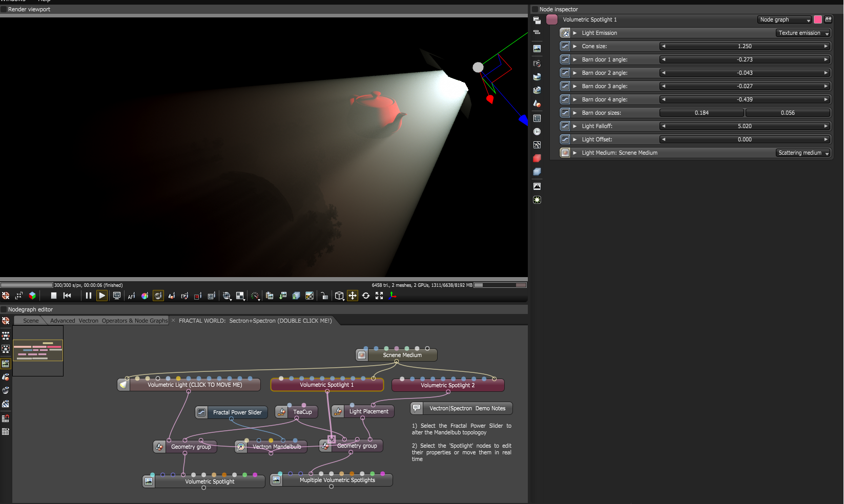Open the object control alignment cube icon
The height and width of the screenshot is (504, 844).
pyautogui.click(x=339, y=296)
